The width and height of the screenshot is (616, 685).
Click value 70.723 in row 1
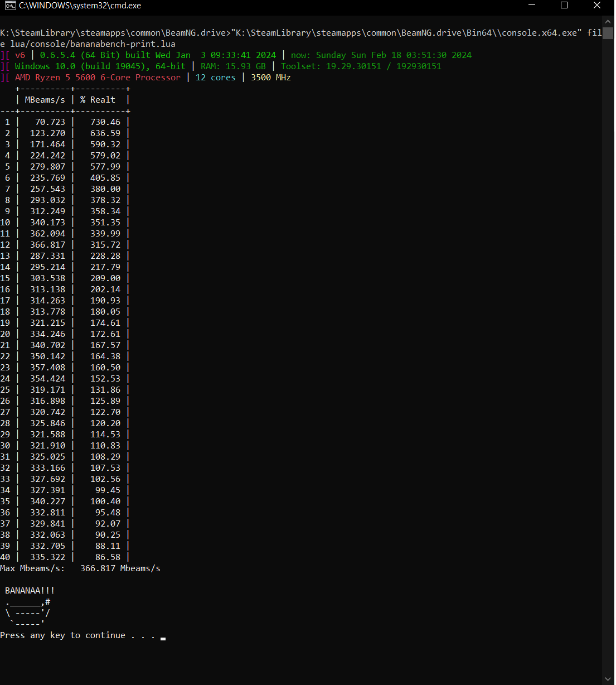pos(50,122)
